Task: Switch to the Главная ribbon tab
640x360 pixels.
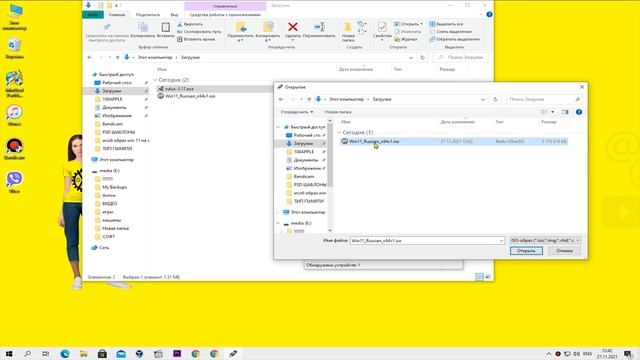Action: (117, 15)
